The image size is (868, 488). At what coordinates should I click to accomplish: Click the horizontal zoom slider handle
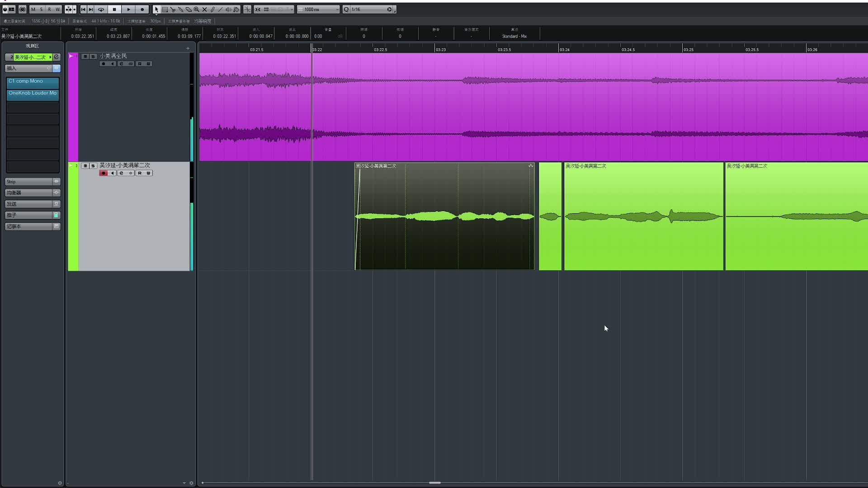[x=435, y=483]
